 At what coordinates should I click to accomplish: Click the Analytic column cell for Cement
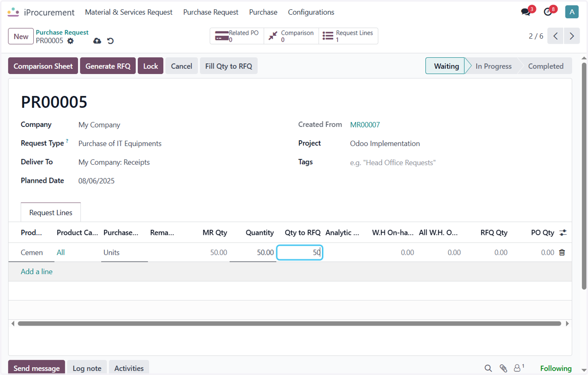tap(346, 252)
